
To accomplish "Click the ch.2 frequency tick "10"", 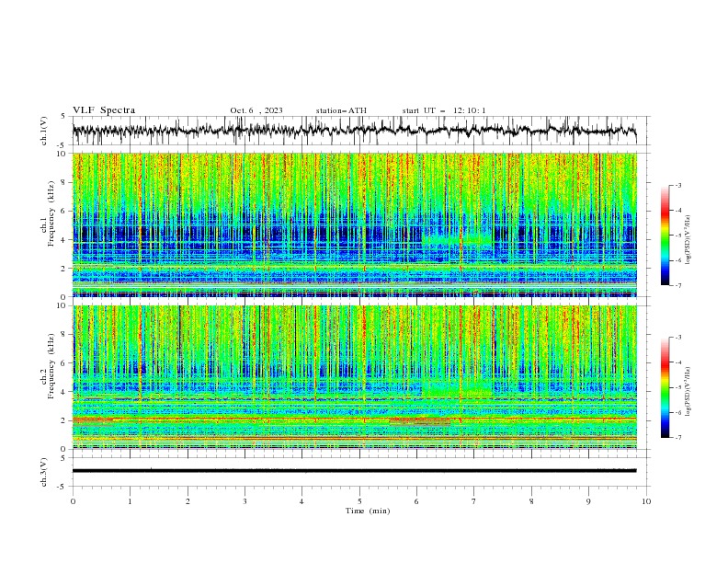I will (x=62, y=305).
